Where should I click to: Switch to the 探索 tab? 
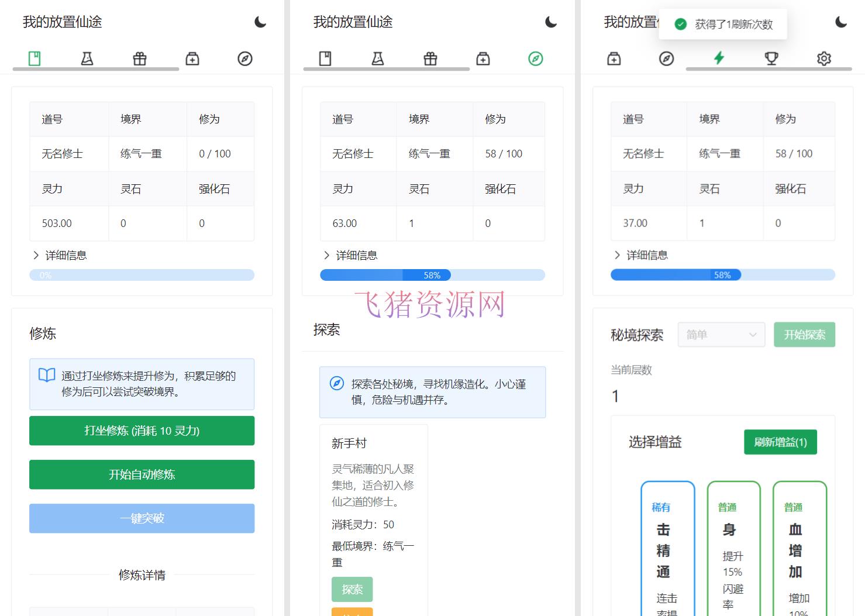coord(535,58)
